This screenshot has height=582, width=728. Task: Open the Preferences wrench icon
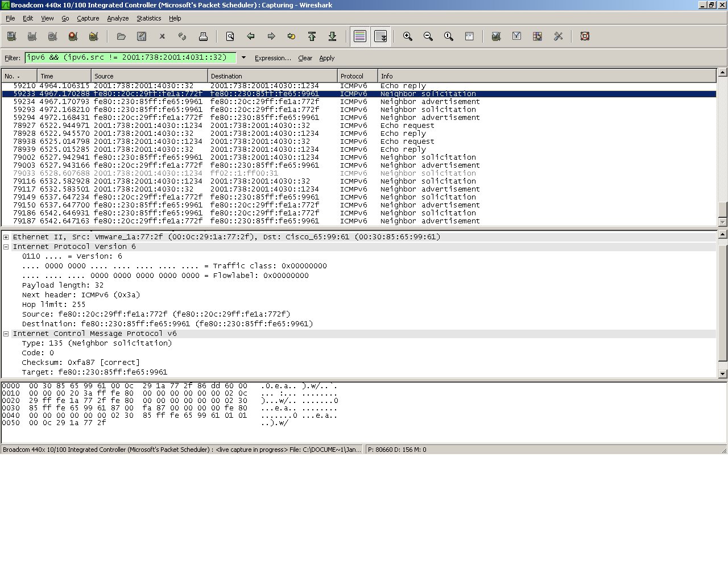(558, 36)
